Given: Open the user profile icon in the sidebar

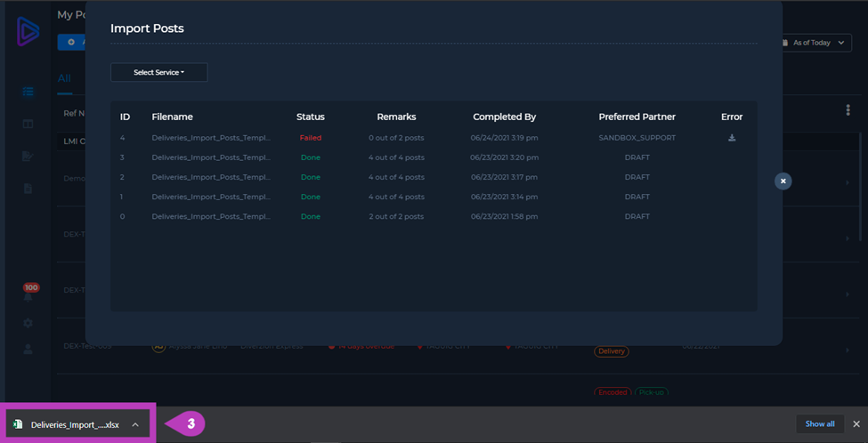Looking at the screenshot, I should (x=28, y=349).
